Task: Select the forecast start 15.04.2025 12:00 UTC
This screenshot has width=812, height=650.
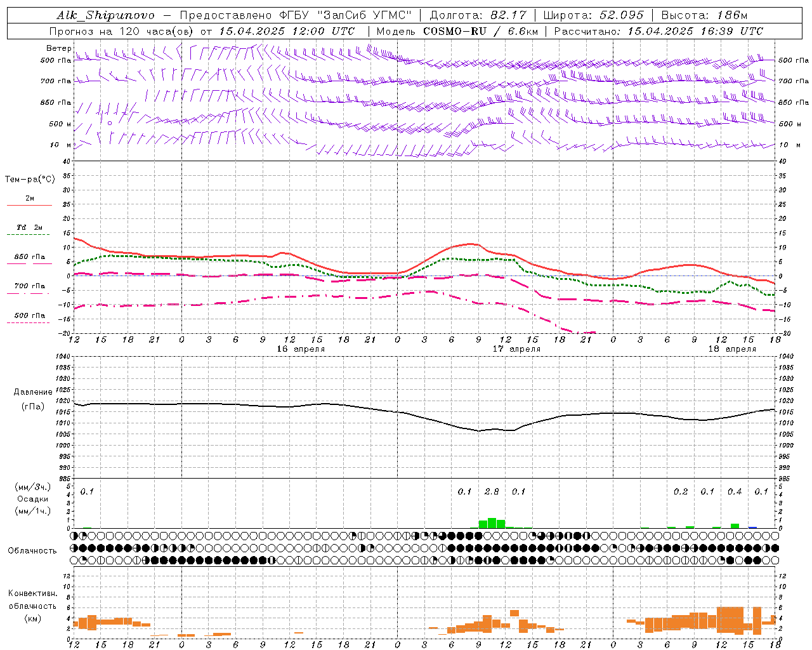Action: pyautogui.click(x=286, y=31)
